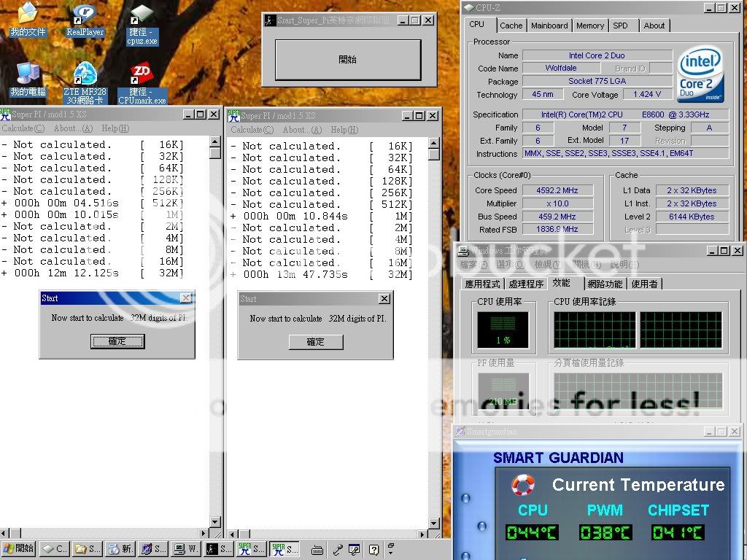Image resolution: width=747 pixels, height=560 pixels.
Task: Select the 處理程序 tab in Task Manager
Action: [x=525, y=284]
